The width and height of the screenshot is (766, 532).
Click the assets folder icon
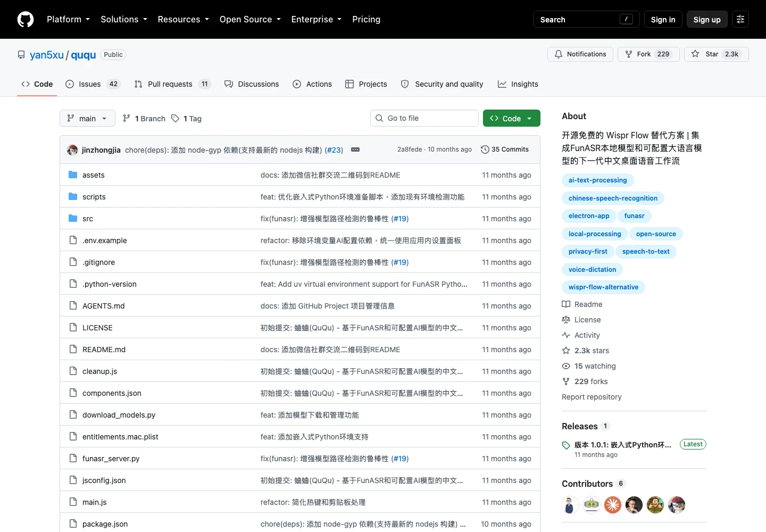73,175
